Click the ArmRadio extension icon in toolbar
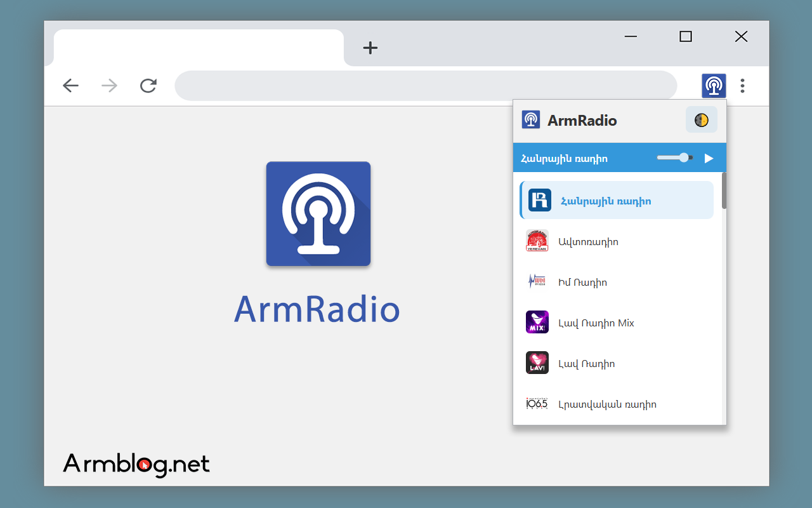The image size is (812, 508). point(714,86)
